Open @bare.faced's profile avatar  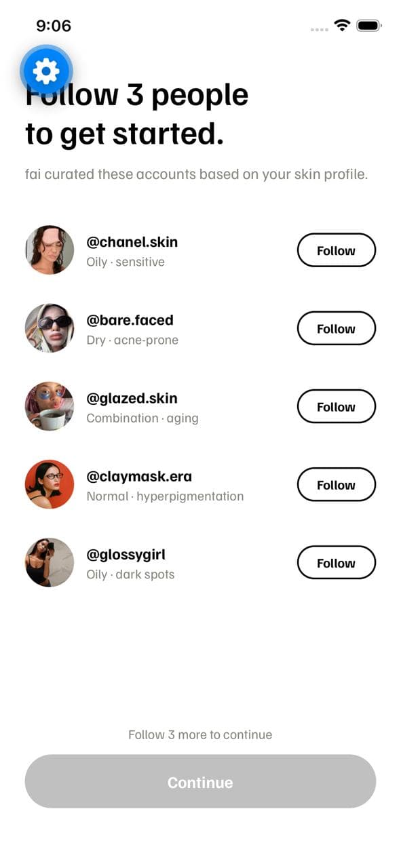pos(48,328)
